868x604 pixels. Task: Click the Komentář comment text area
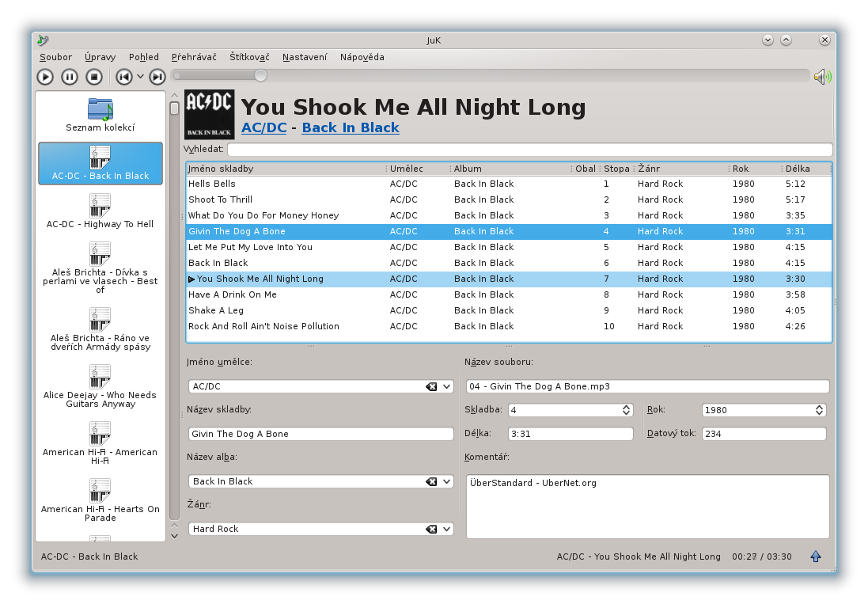point(648,507)
